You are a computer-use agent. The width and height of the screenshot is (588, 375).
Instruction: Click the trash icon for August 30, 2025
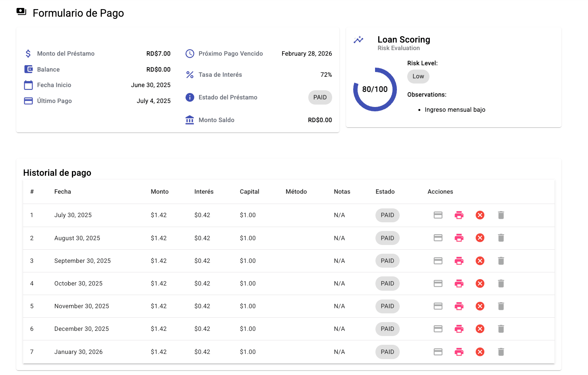click(x=501, y=238)
